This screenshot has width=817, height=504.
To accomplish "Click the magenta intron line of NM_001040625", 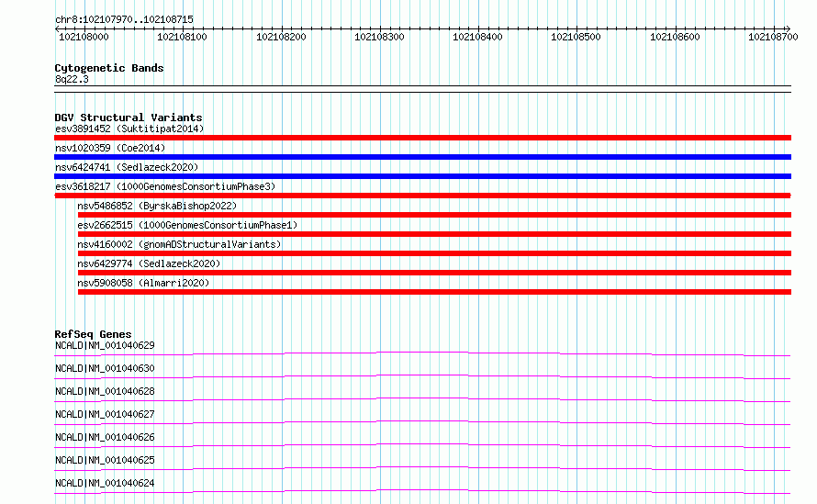I will (x=422, y=467).
